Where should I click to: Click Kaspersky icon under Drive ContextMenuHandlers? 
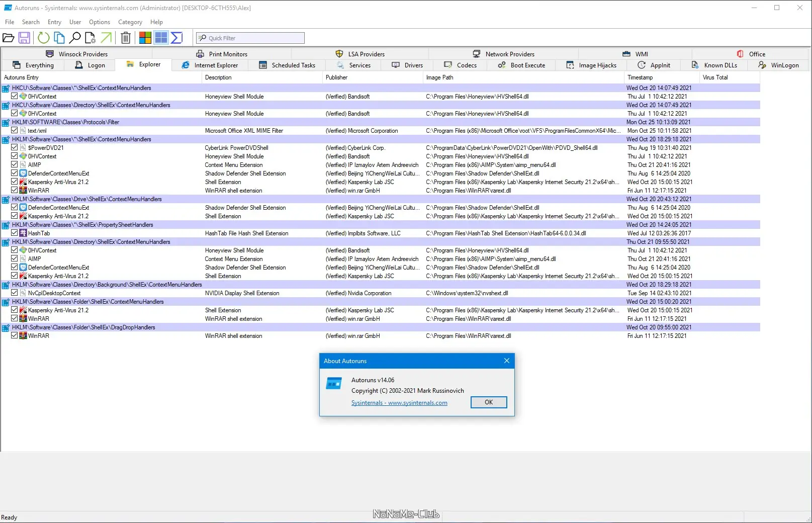click(23, 216)
